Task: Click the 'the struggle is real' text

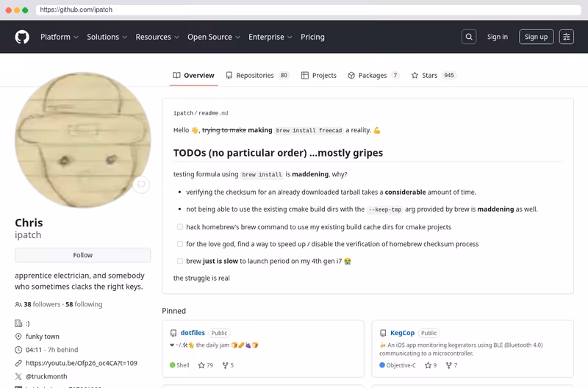Action: click(x=201, y=279)
